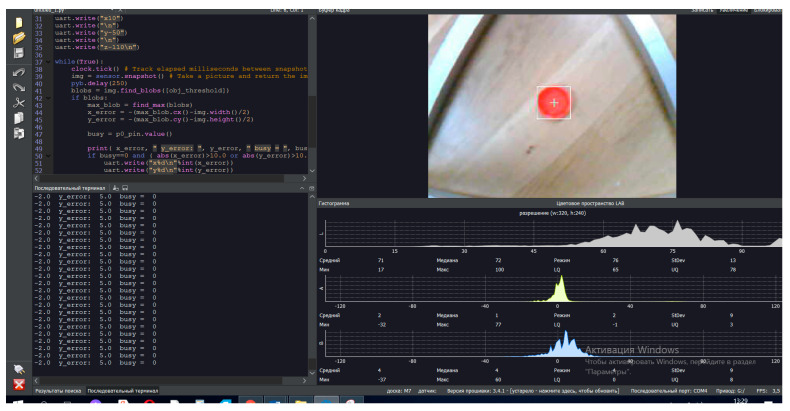The height and width of the screenshot is (411, 790).
Task: Click the A channel Макс value 77
Action: point(498,324)
